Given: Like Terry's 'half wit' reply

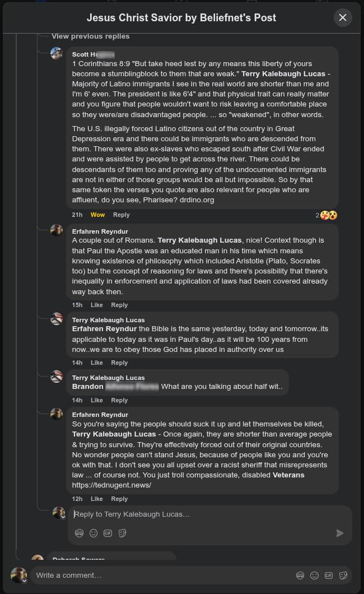Looking at the screenshot, I should 97,400.
